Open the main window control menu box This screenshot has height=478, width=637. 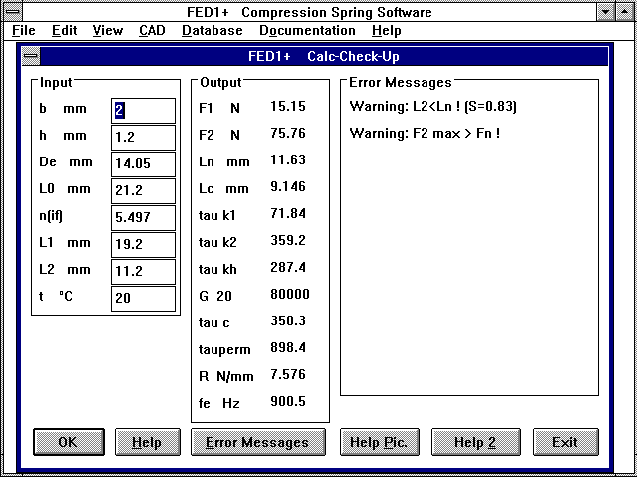tap(12, 12)
